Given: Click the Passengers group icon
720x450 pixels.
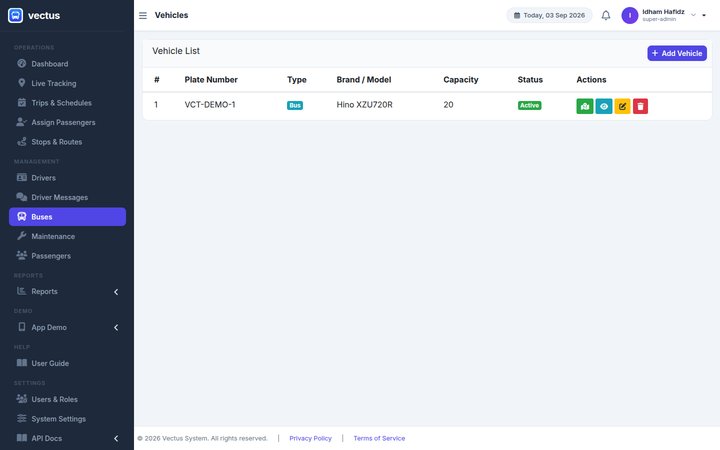Looking at the screenshot, I should pyautogui.click(x=22, y=255).
